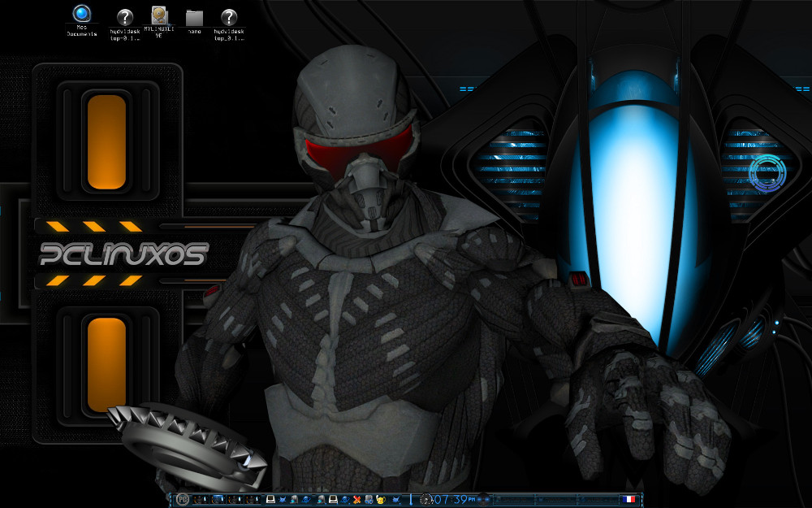Viewport: 812px width, 508px height.
Task: Click the dark blue orb next to the clock
Action: click(x=482, y=500)
